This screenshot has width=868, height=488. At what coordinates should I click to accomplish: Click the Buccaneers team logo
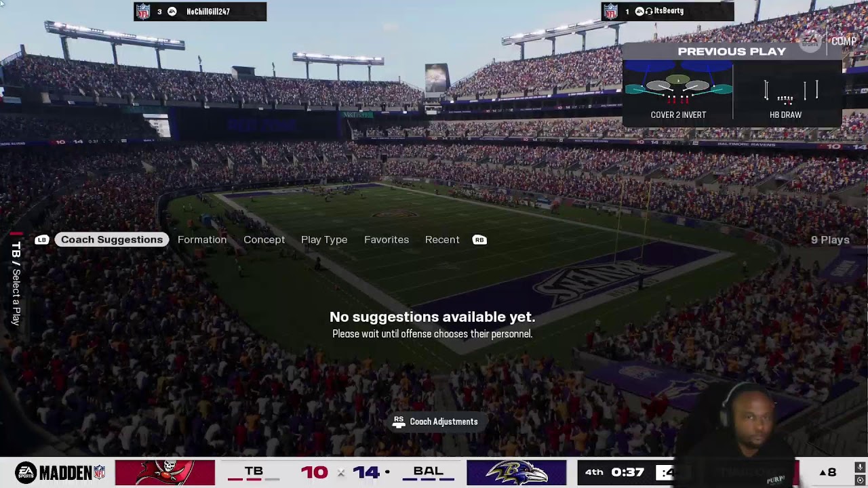coord(165,472)
